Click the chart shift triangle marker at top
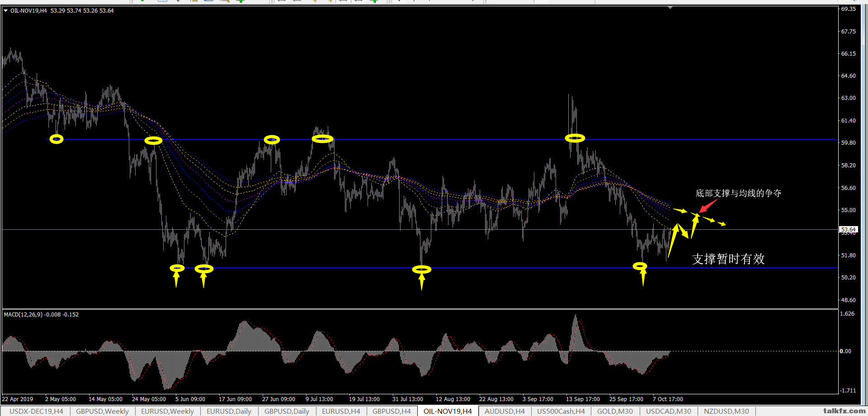This screenshot has width=868, height=416. tap(670, 7)
